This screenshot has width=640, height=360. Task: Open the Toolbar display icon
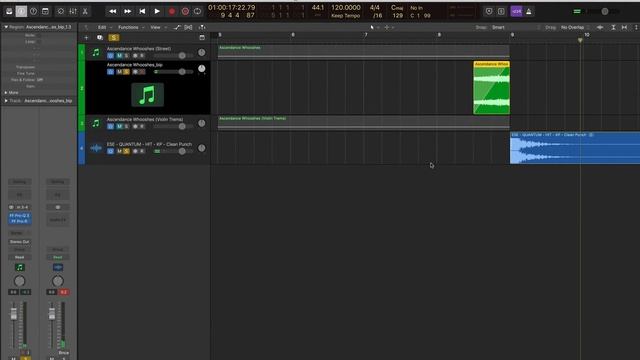45,11
